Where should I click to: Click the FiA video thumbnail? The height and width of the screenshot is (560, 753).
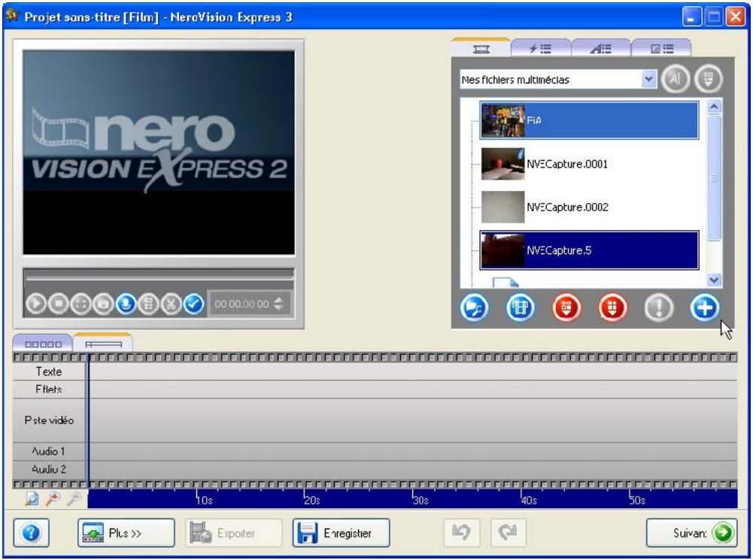click(503, 120)
